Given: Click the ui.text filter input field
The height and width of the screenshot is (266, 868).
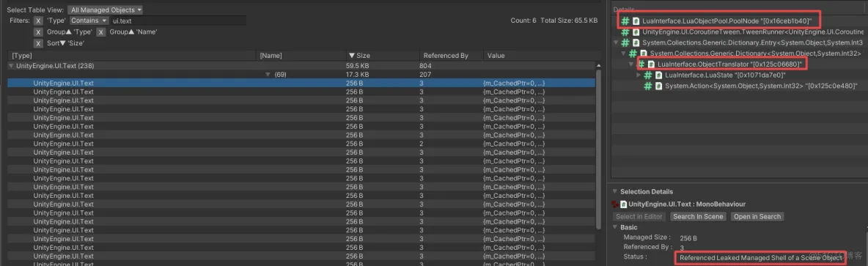Looking at the screenshot, I should pyautogui.click(x=179, y=21).
